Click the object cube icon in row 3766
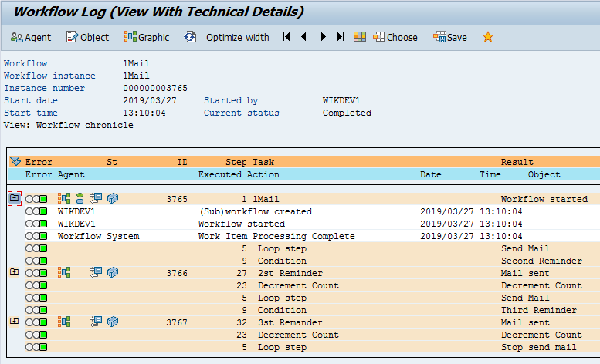Viewport: 600px width, 364px height. coord(113,272)
